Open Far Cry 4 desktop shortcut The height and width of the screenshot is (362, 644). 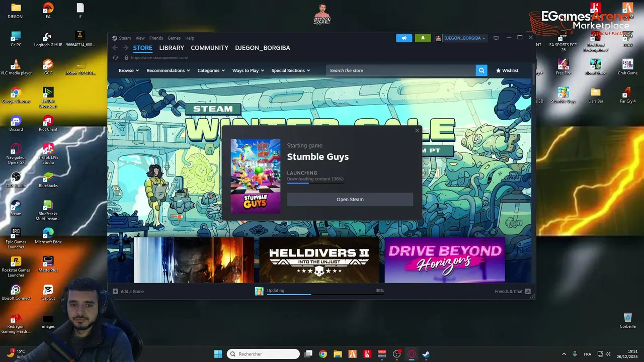(x=628, y=95)
